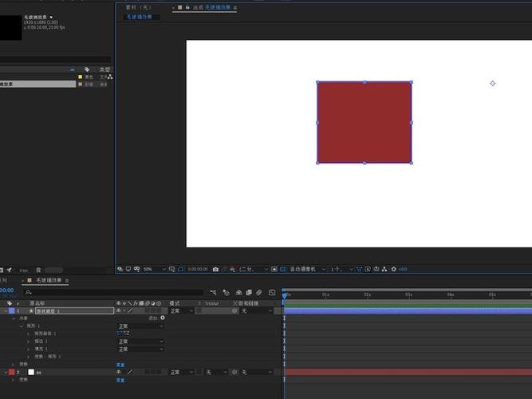The image size is (532, 399).
Task: Open the active camera 3D view dropdown
Action: (x=307, y=269)
